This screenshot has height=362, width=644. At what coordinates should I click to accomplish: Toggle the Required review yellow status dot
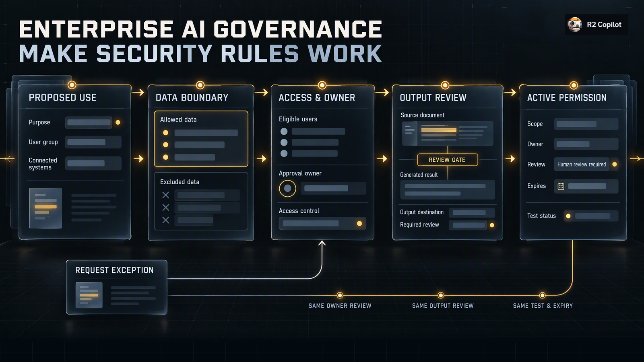tap(492, 225)
